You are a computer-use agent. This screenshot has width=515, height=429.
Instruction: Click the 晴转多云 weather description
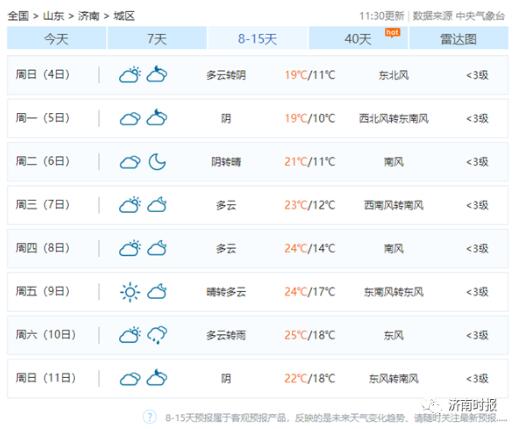click(x=226, y=292)
